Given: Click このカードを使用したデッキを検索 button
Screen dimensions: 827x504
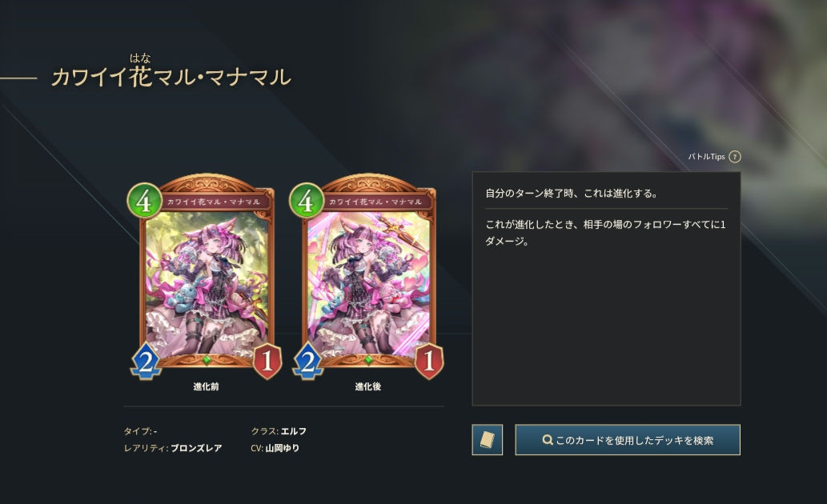Looking at the screenshot, I should click(x=628, y=440).
